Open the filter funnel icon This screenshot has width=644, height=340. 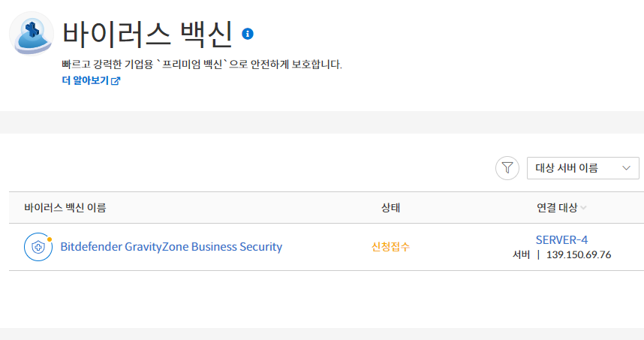tap(507, 168)
